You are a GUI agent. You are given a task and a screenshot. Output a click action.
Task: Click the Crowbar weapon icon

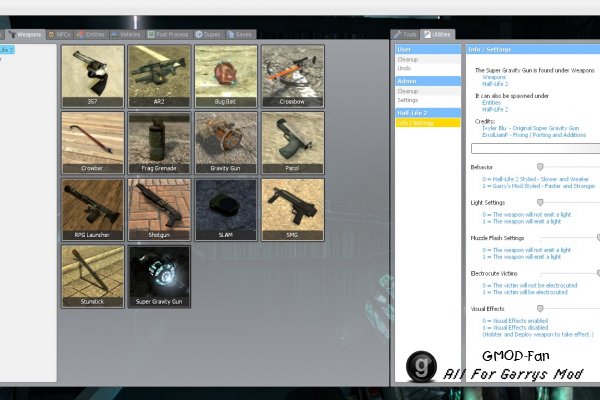93,143
